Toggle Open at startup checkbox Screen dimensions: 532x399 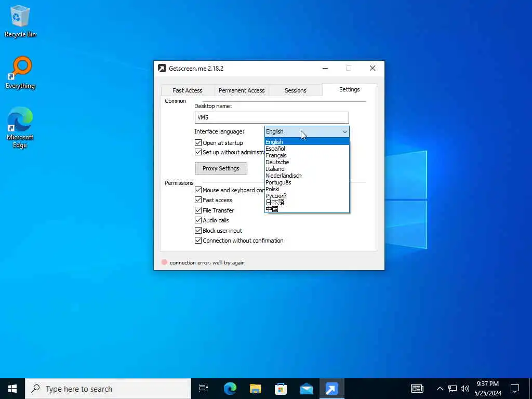[198, 143]
